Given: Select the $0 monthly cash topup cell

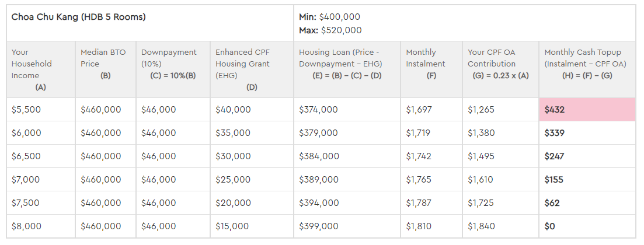Looking at the screenshot, I should tap(587, 226).
